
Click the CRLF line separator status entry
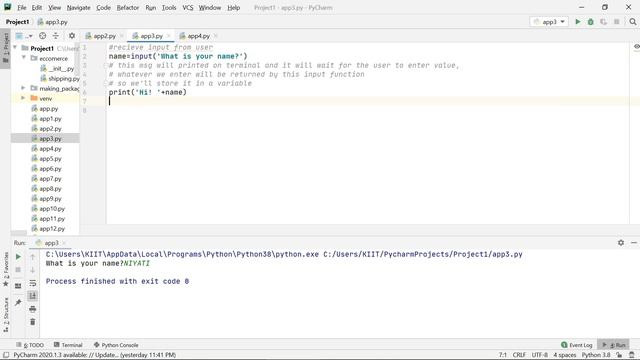point(519,355)
